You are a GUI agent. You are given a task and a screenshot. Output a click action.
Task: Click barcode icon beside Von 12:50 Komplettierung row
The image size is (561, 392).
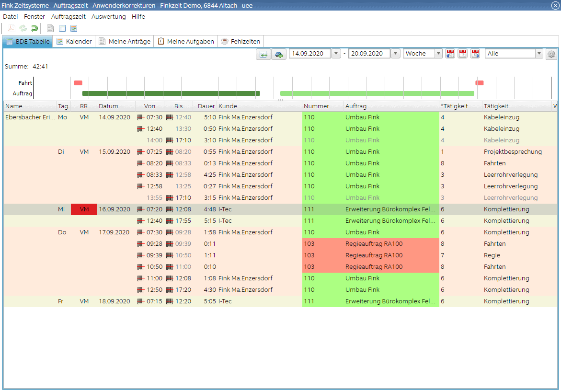pos(141,290)
